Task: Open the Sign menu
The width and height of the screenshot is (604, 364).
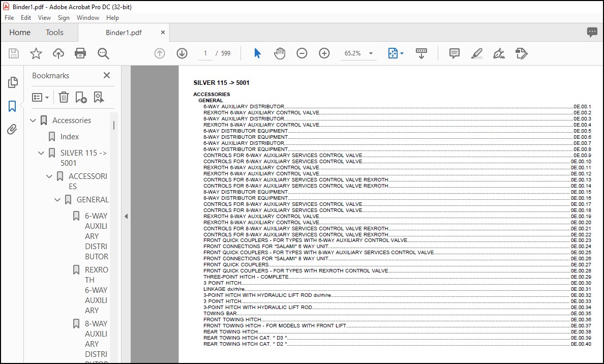Action: (64, 18)
